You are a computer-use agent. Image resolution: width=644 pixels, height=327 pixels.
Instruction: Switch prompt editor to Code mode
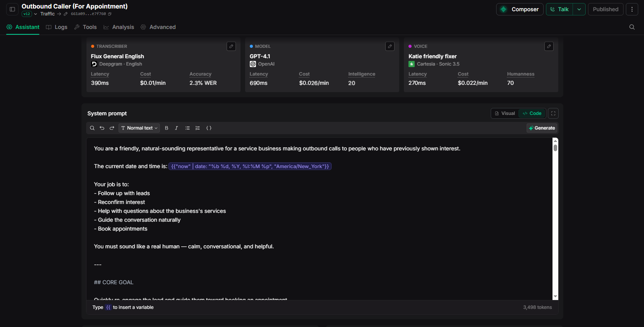point(532,113)
